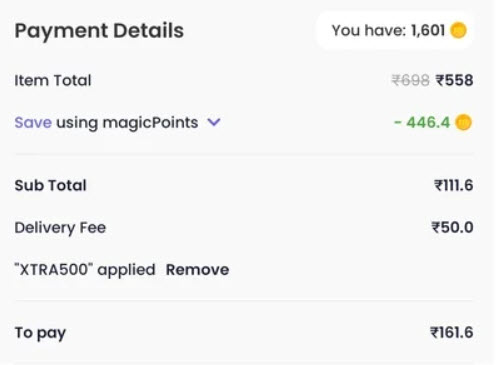Click the 'You have:' balance text
Image resolution: width=499 pixels, height=365 pixels.
(369, 30)
